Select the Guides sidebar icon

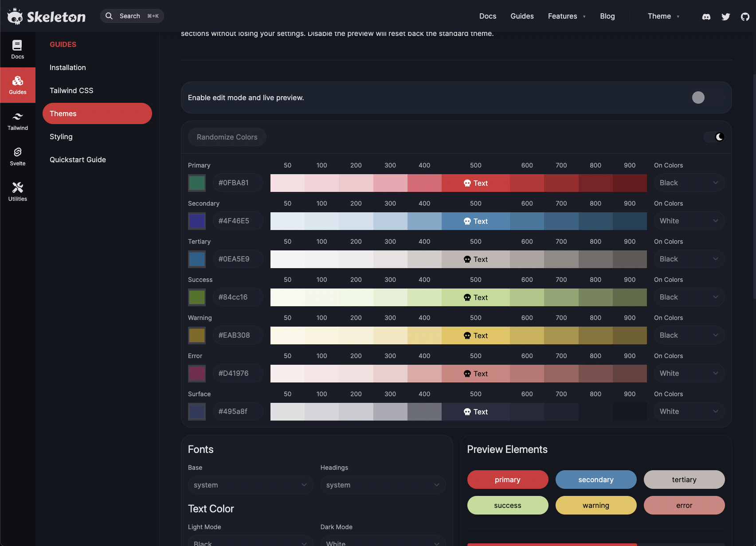(17, 85)
